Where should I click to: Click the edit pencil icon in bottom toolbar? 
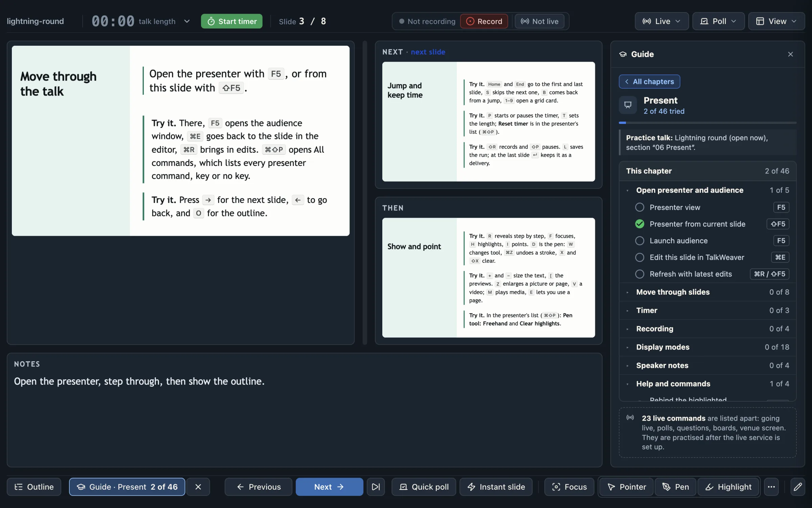797,487
